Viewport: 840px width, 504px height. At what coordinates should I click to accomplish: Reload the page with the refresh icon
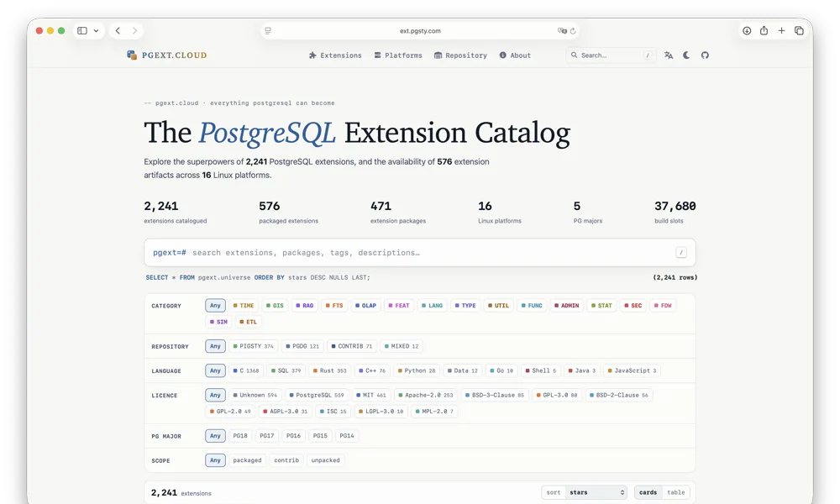click(x=573, y=30)
